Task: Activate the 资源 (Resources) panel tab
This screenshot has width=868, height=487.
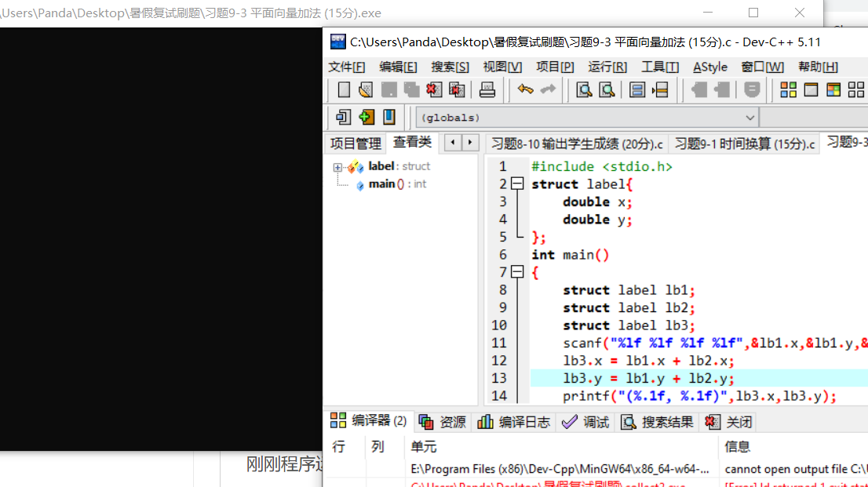Action: (x=442, y=422)
